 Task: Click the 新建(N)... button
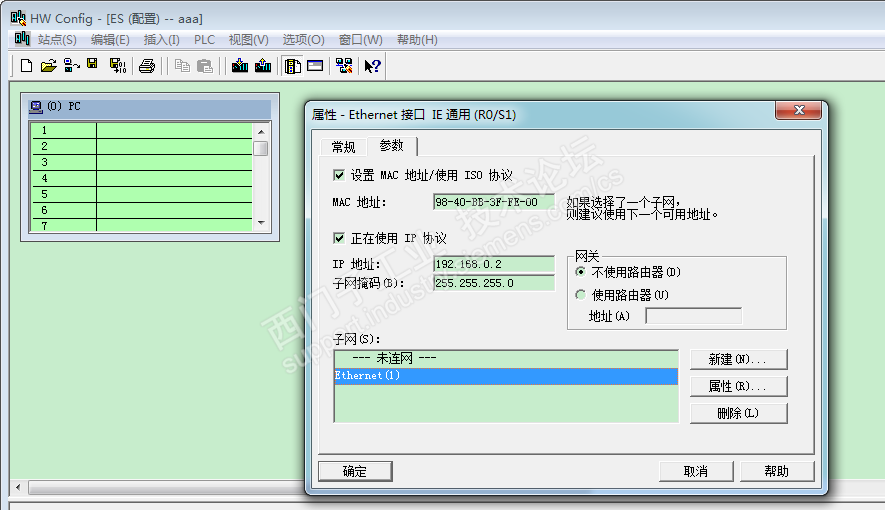(x=738, y=359)
